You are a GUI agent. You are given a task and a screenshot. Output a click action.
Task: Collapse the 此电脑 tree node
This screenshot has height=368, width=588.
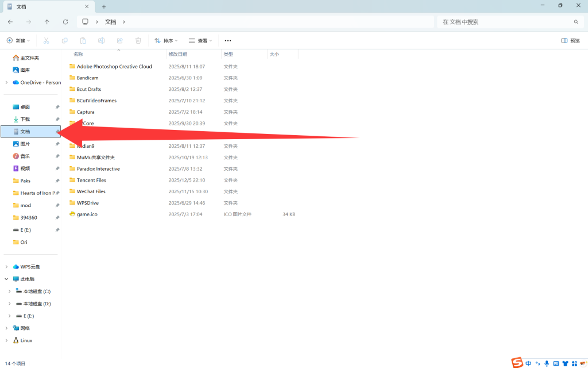click(x=6, y=279)
